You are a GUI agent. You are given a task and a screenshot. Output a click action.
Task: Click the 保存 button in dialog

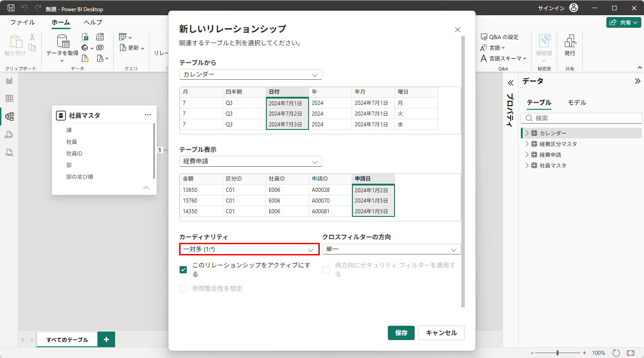401,333
